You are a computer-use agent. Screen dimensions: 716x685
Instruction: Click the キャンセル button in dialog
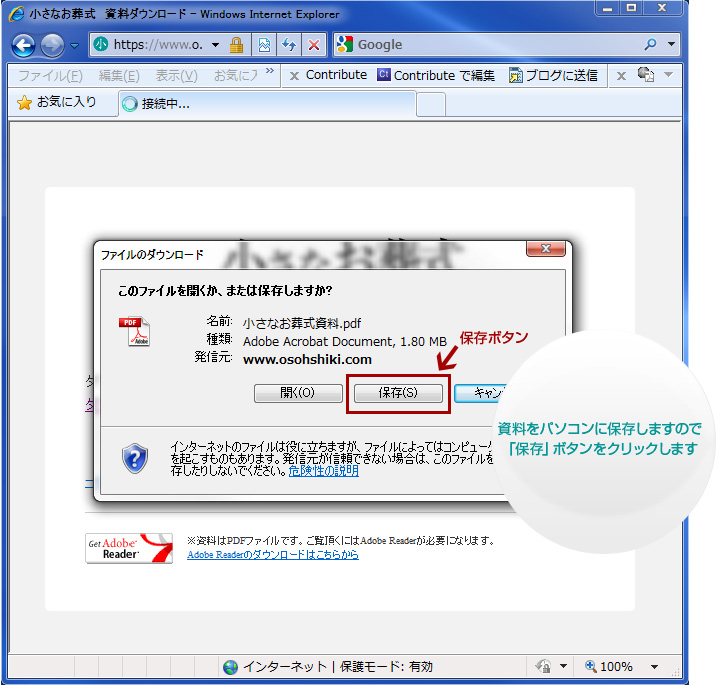click(x=481, y=393)
